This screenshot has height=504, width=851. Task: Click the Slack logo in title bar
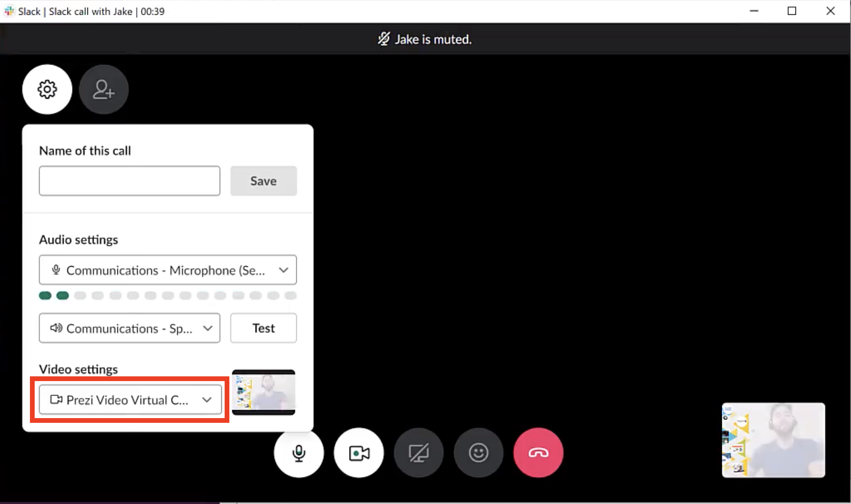(9, 11)
